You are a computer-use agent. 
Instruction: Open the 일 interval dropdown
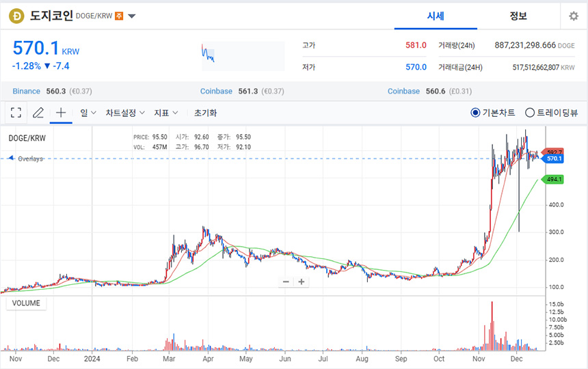pos(88,113)
